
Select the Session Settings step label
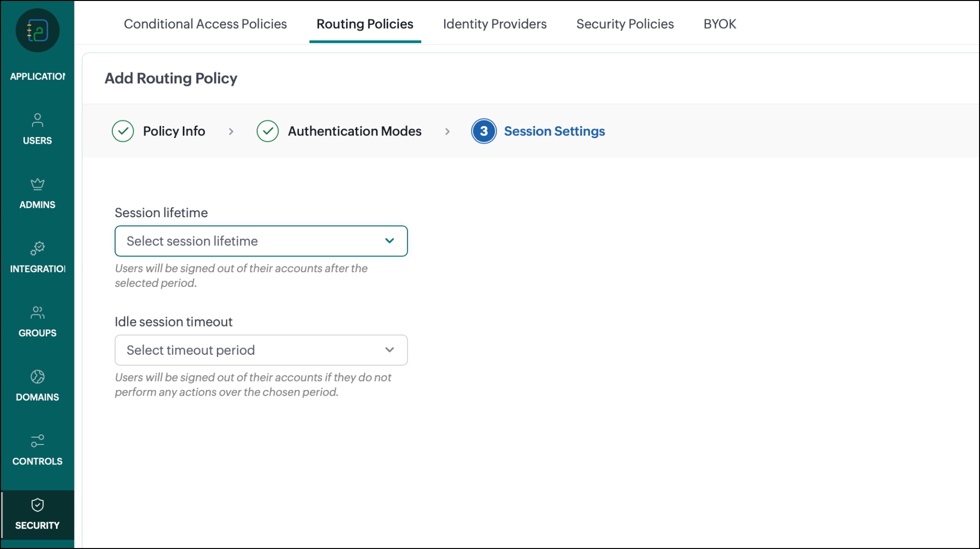coord(554,131)
